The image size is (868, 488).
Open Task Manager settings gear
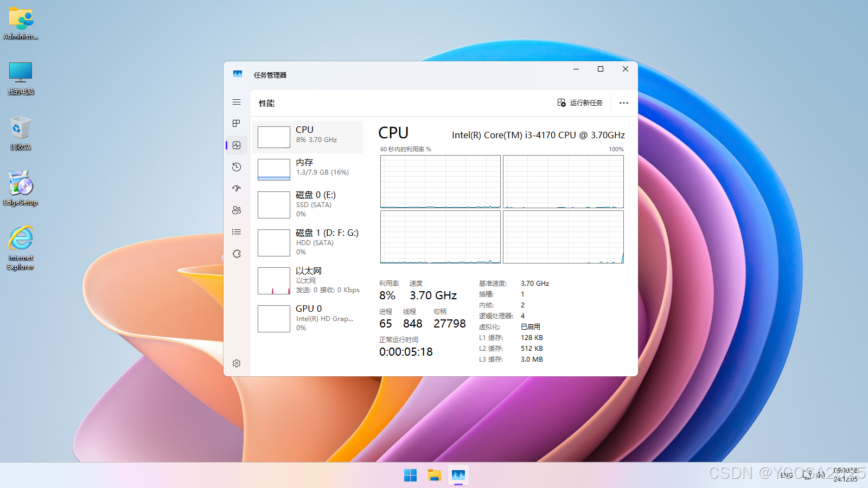[x=237, y=363]
